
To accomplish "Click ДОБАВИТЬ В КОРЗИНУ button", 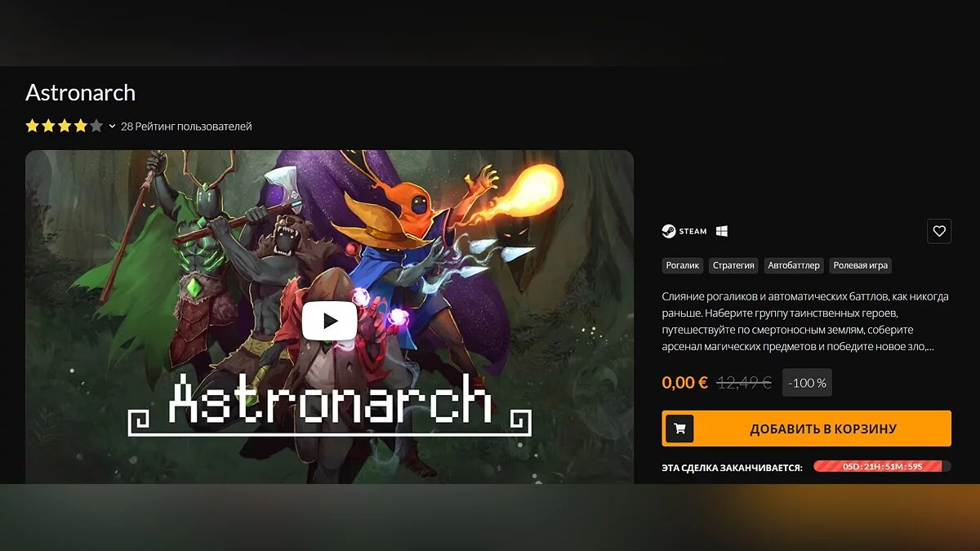I will tap(807, 429).
